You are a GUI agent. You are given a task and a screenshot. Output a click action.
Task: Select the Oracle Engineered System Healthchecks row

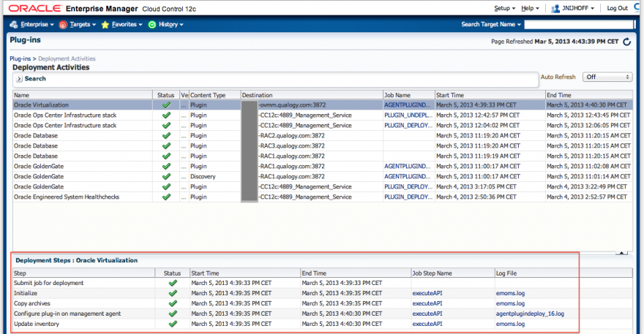coord(323,197)
